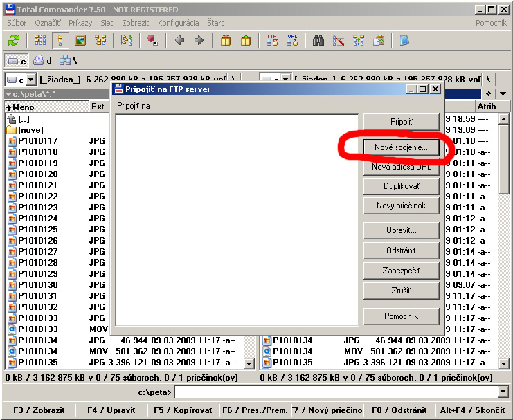The width and height of the screenshot is (513, 420).
Task: Click F3 / Zobraziť function button
Action: click(x=39, y=410)
